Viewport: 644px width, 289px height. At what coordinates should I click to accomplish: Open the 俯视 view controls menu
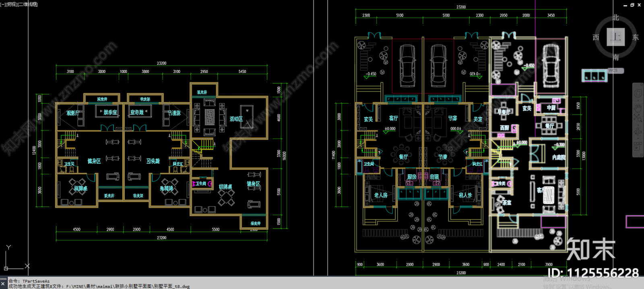[x=12, y=4]
